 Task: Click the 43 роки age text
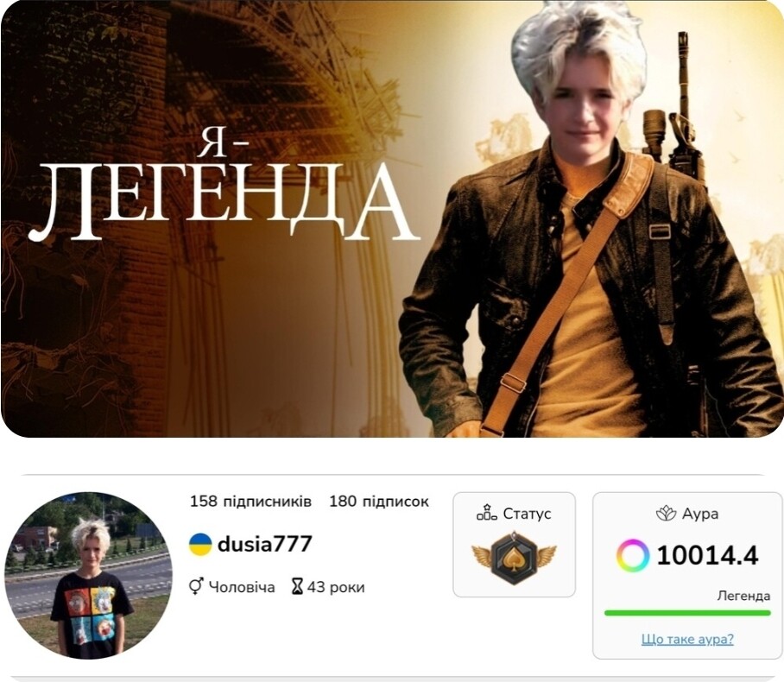tap(336, 587)
